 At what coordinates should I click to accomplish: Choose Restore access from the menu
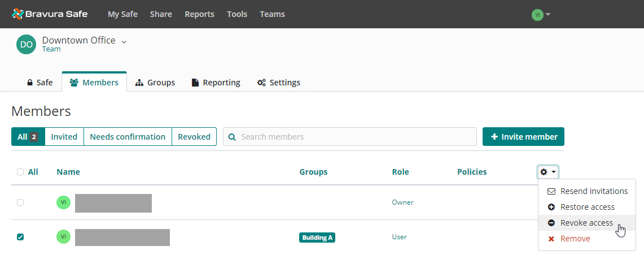coord(587,207)
